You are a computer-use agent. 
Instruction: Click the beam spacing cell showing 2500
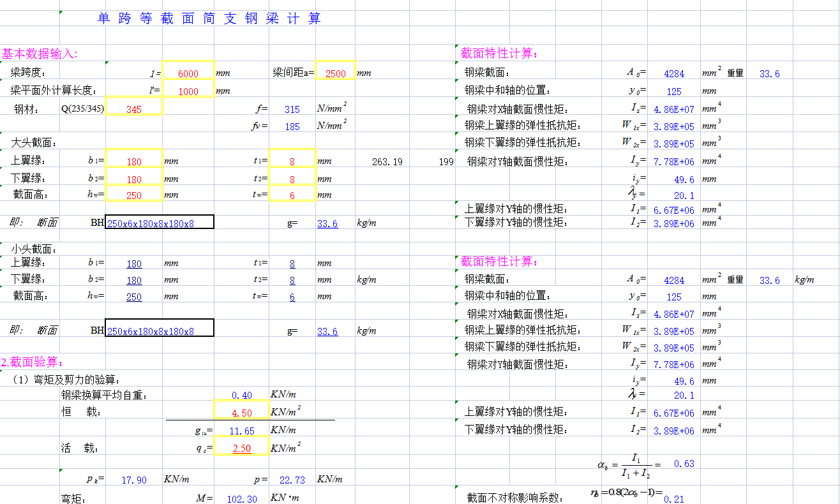(335, 73)
